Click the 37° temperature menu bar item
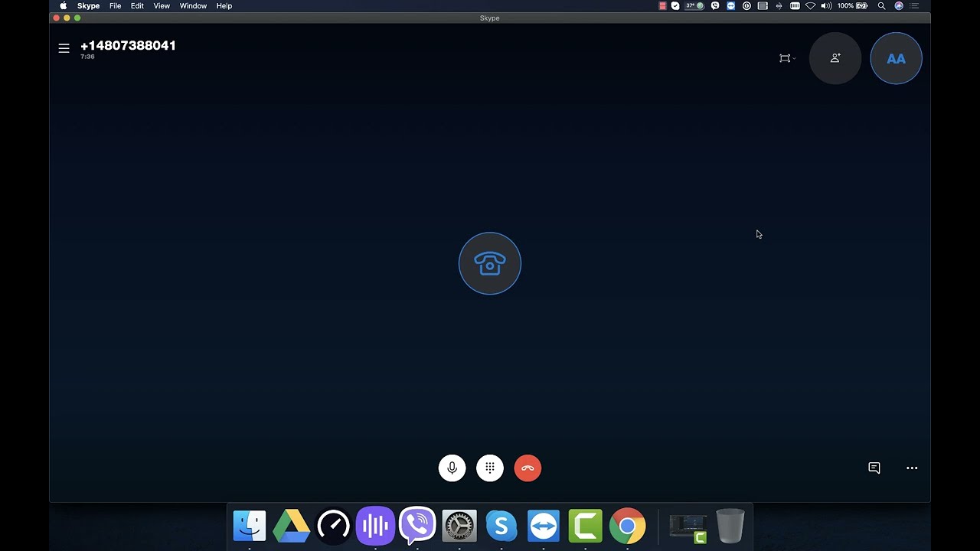The image size is (980, 551). tap(694, 5)
